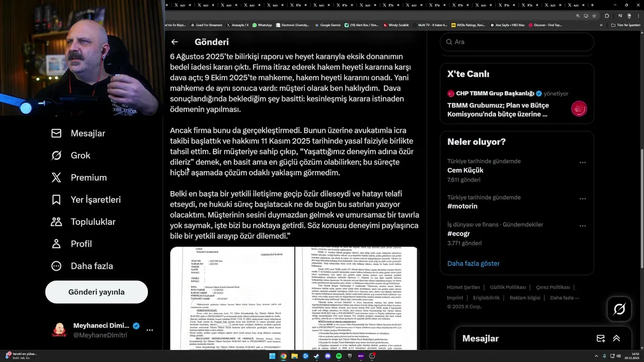Screen dimensions: 644x362
Task: Open Çerez Politikası footer link
Action: (553, 287)
